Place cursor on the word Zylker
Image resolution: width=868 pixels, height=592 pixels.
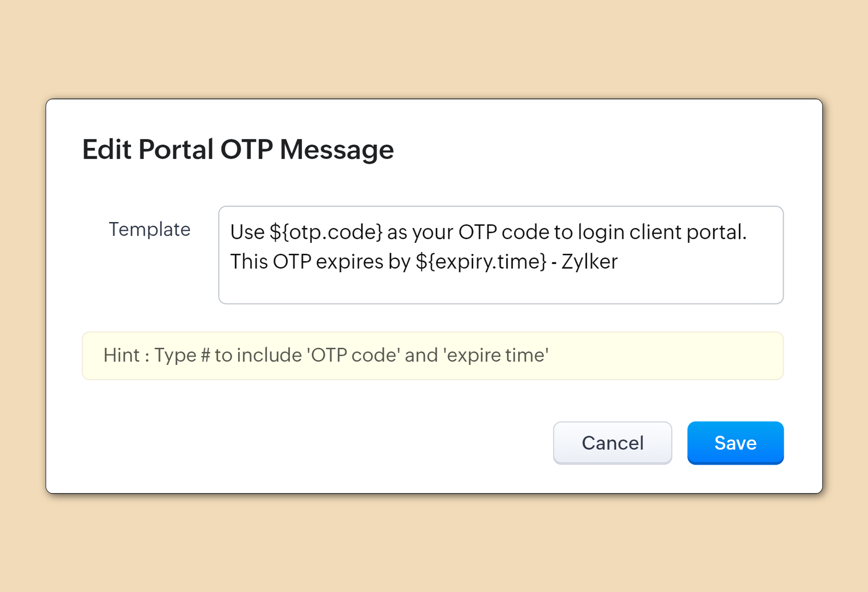589,261
